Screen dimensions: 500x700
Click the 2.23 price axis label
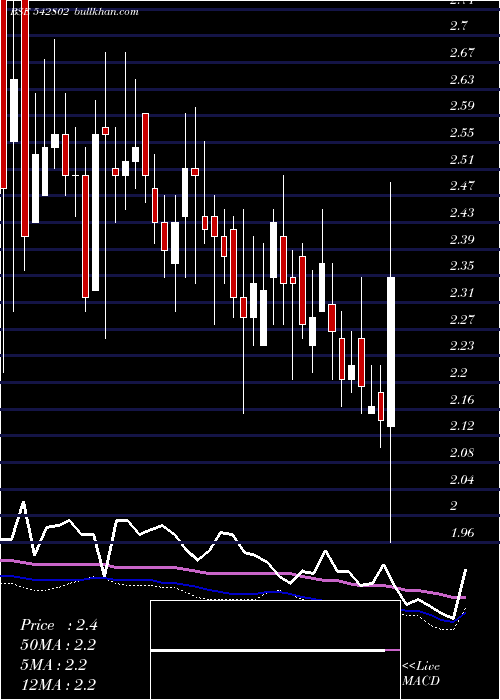pyautogui.click(x=462, y=346)
